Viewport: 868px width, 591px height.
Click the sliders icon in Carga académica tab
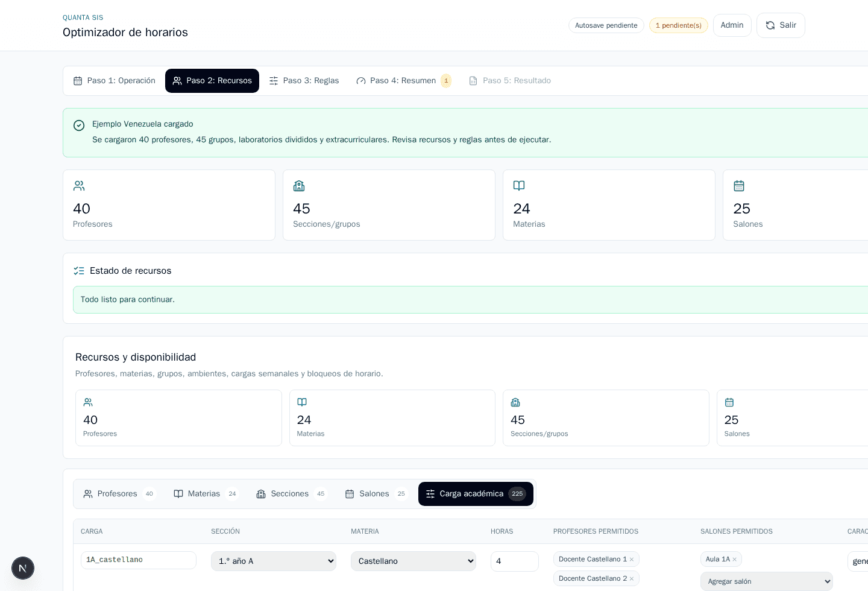point(430,494)
